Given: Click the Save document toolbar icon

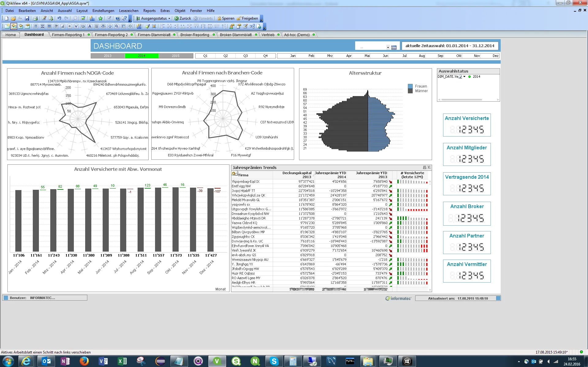Looking at the screenshot, I should 27,18.
